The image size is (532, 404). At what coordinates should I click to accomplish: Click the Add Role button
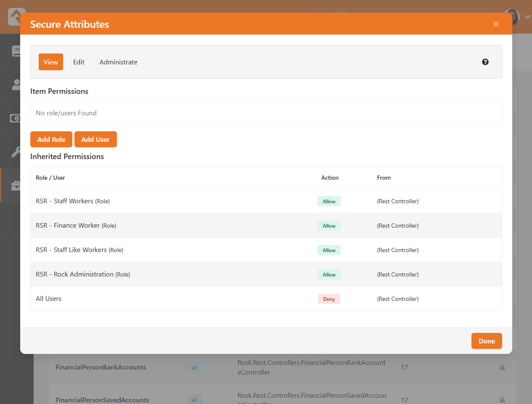[x=51, y=139]
